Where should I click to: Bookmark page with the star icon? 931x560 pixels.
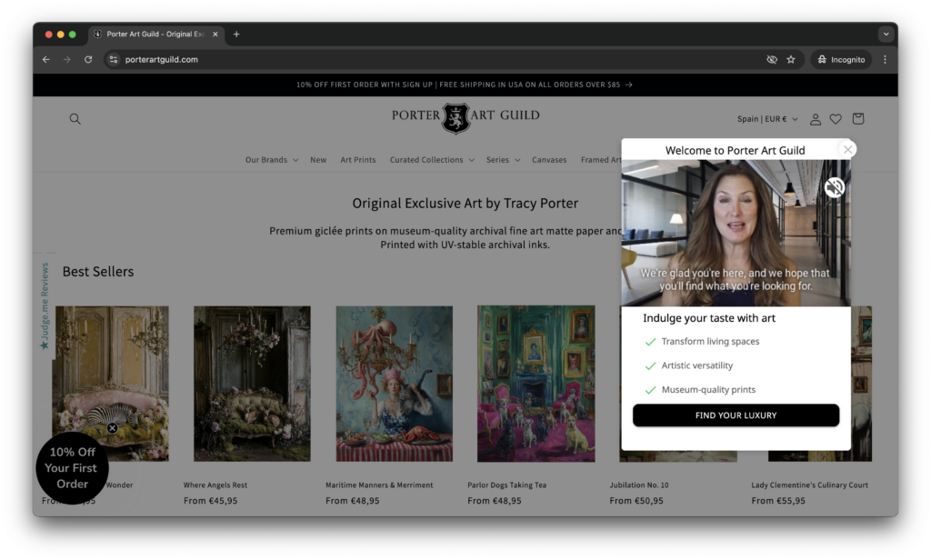click(x=791, y=59)
